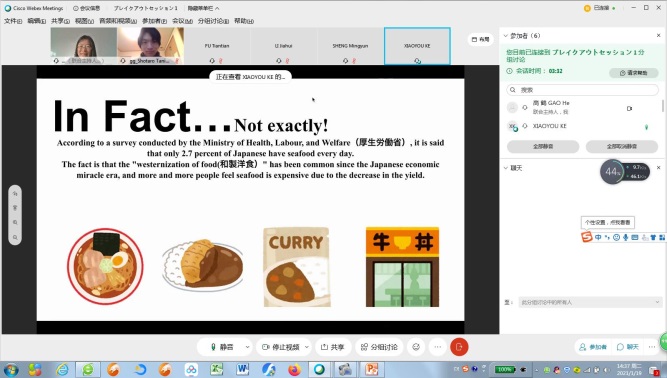667x378 pixels.
Task: Click the Layout button above participants
Action: pyautogui.click(x=481, y=39)
